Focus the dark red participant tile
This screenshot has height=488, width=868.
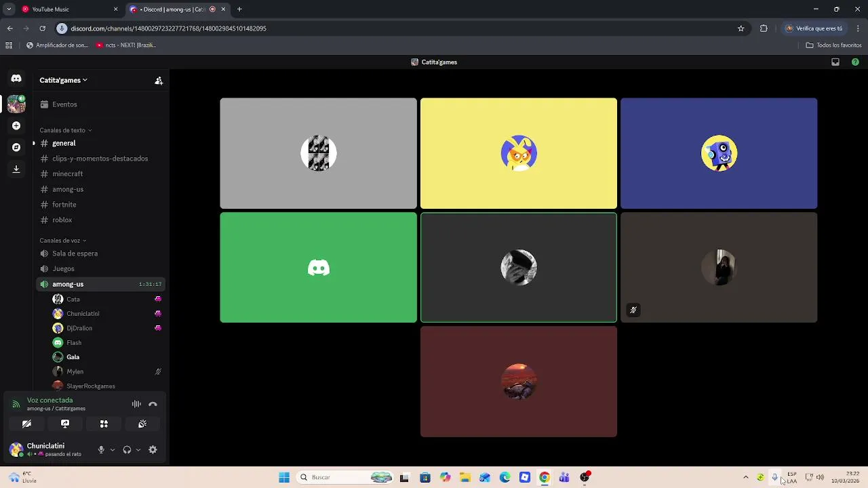tap(519, 382)
